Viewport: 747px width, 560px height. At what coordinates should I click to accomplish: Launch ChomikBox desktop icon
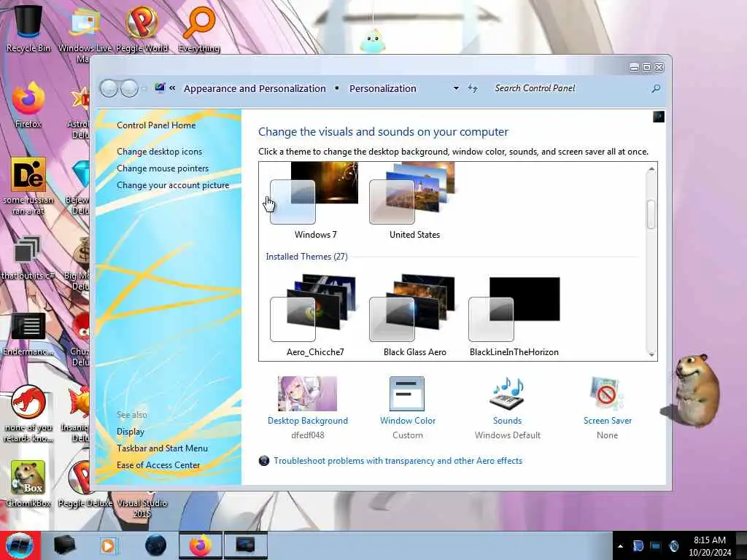pyautogui.click(x=28, y=483)
